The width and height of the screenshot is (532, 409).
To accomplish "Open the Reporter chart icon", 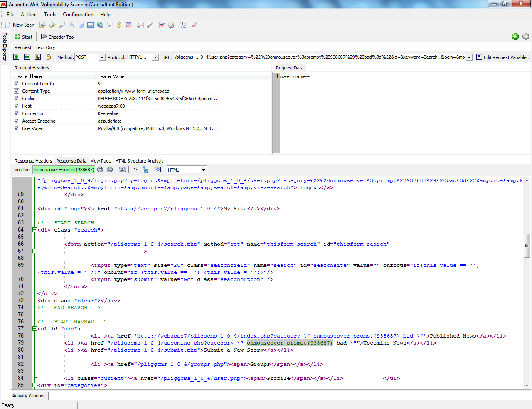I will (194, 25).
